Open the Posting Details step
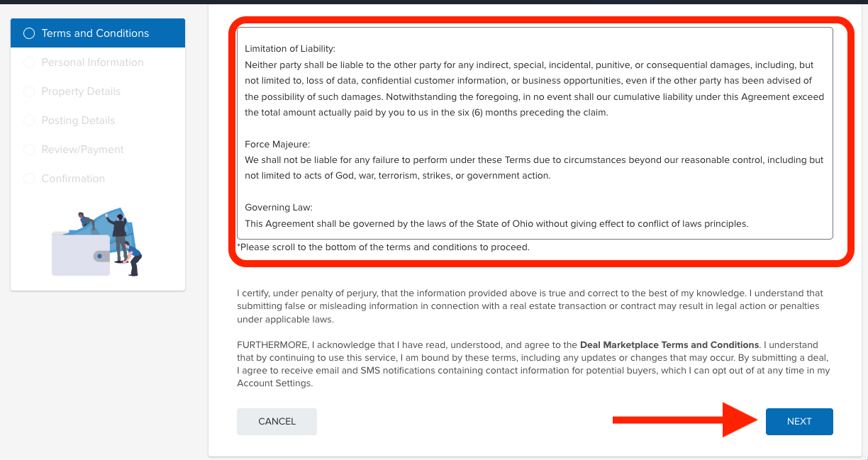 click(78, 120)
